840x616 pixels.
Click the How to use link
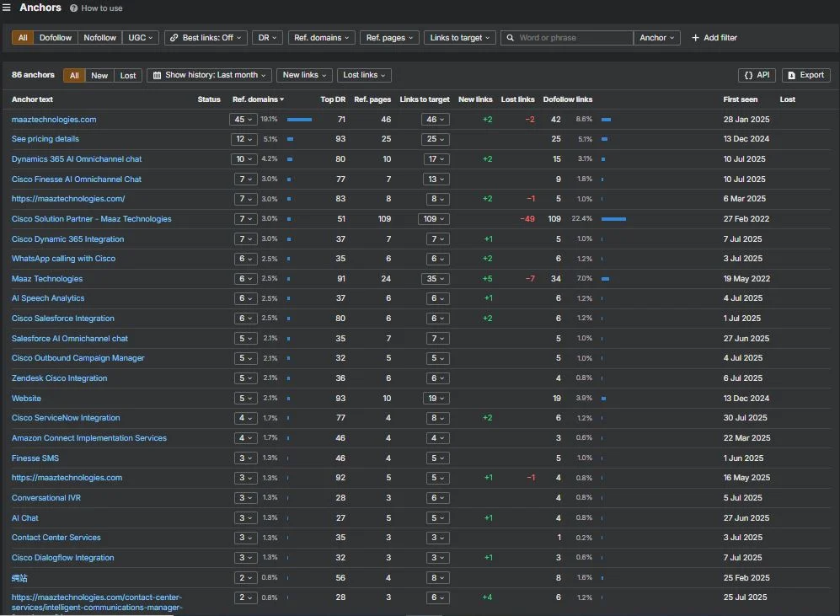[102, 8]
